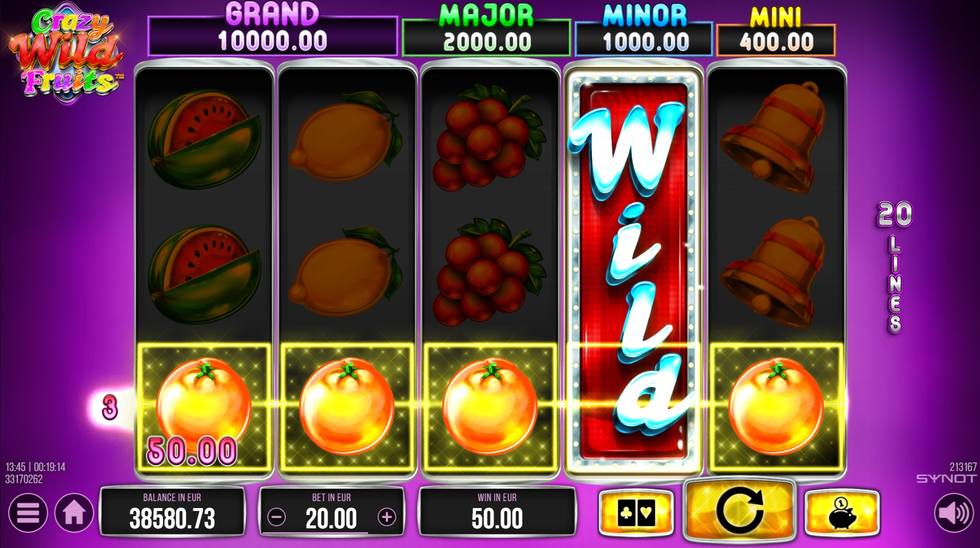Mute the game sound
This screenshot has height=548, width=980.
point(954,513)
